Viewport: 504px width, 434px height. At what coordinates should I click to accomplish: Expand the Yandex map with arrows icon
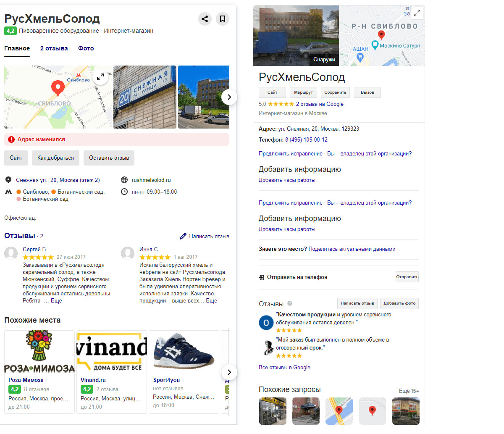click(x=100, y=77)
